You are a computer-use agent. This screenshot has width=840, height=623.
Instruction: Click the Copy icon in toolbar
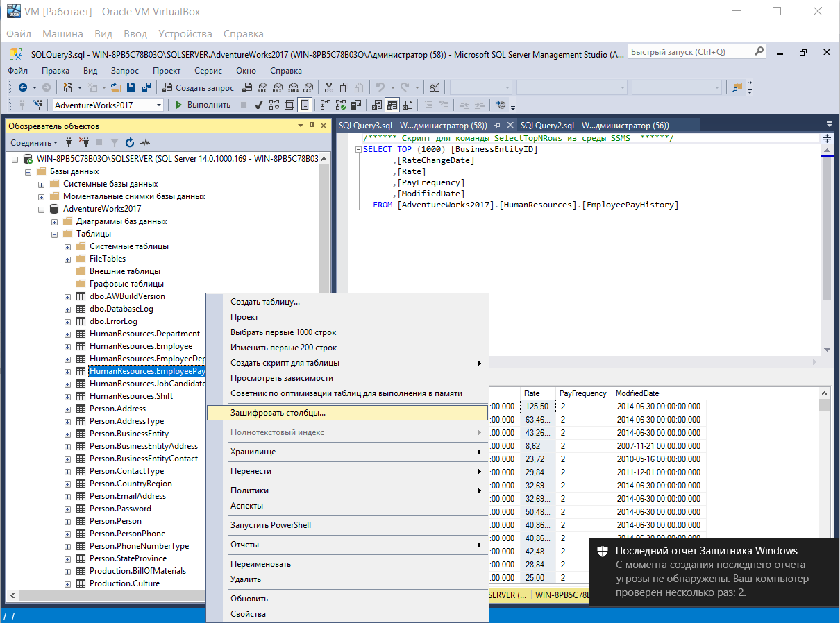tap(344, 87)
